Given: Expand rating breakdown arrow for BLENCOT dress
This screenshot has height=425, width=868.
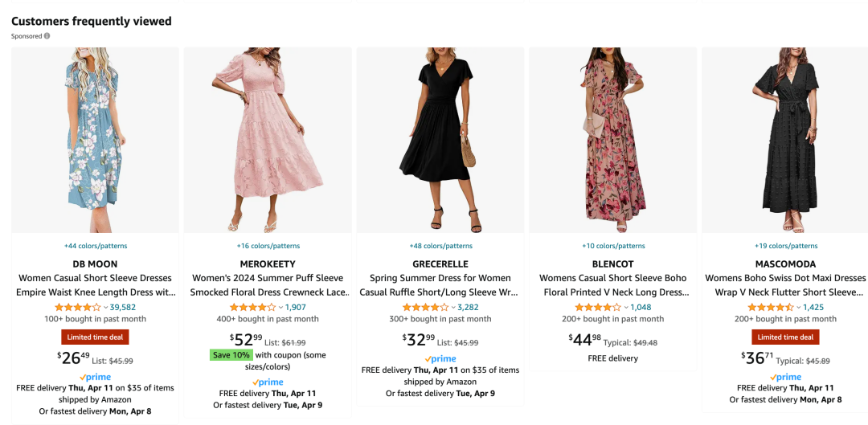Looking at the screenshot, I should tap(626, 308).
